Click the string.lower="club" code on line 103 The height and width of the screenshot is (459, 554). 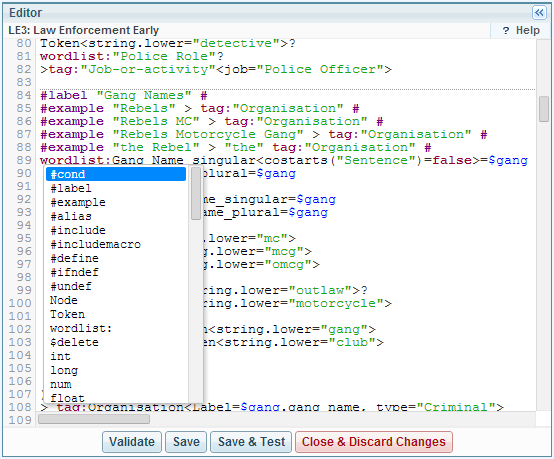293,342
